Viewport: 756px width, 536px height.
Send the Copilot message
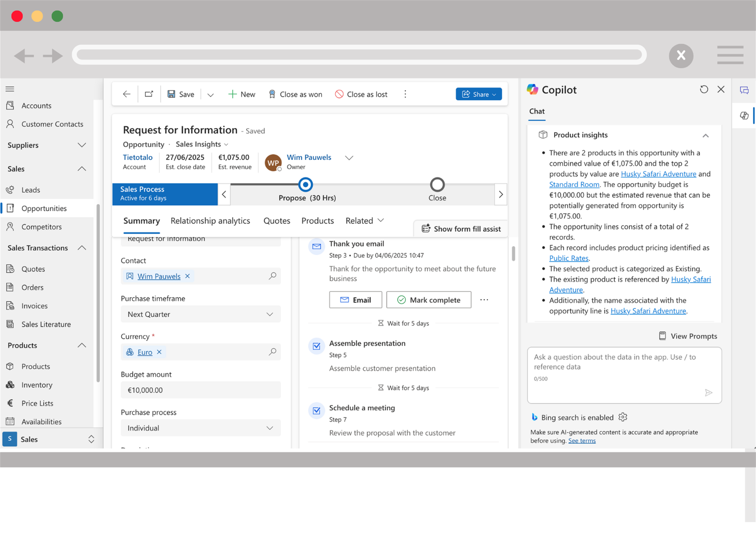click(709, 393)
